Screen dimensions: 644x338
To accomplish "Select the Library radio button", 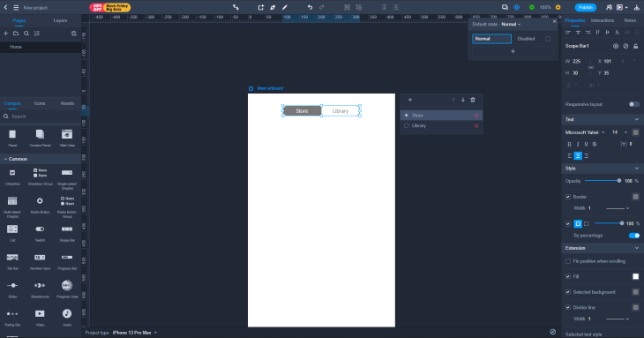I will (407, 125).
